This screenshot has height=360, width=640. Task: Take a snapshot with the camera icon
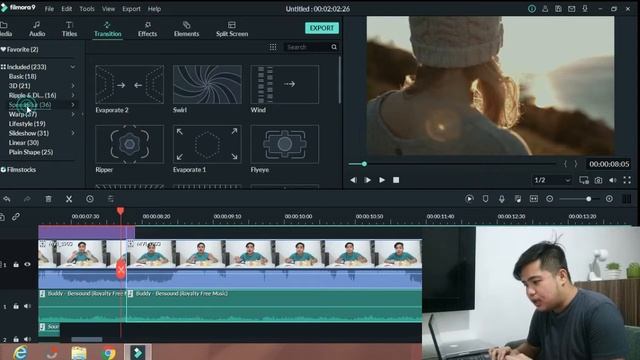click(x=598, y=180)
